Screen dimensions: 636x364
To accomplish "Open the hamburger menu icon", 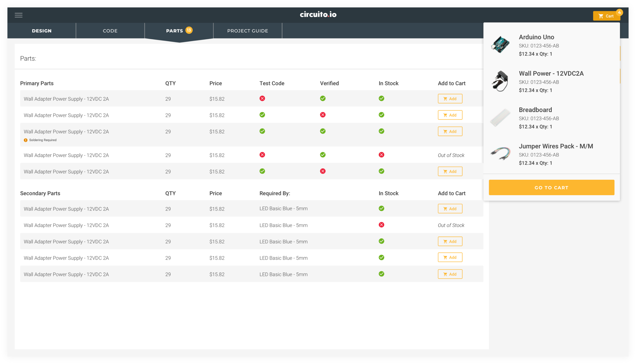I will [x=18, y=15].
